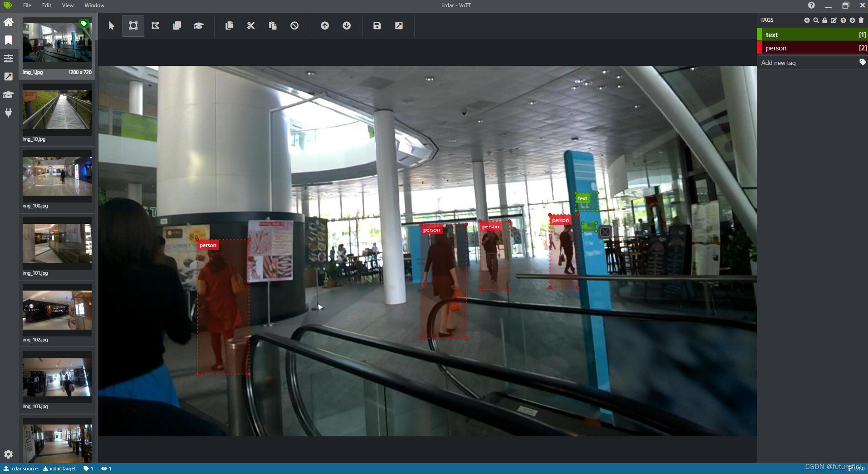This screenshot has width=868, height=474.
Task: Select the green text region label
Action: [x=582, y=198]
